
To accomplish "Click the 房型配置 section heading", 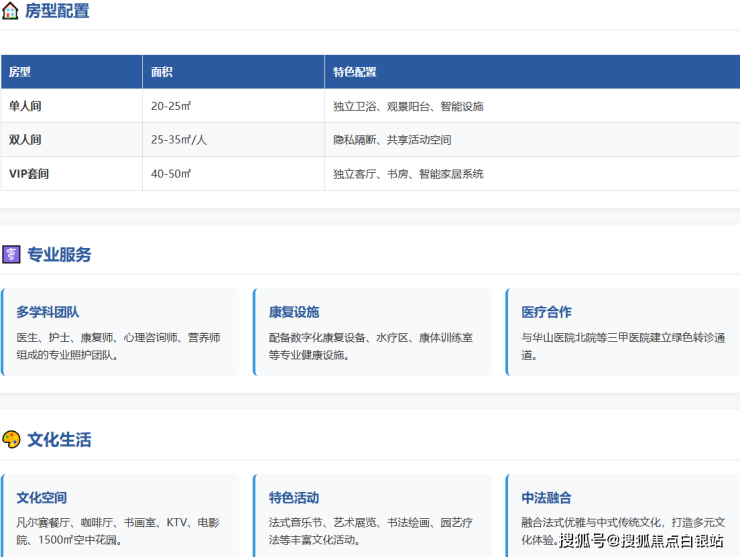I will [x=57, y=11].
